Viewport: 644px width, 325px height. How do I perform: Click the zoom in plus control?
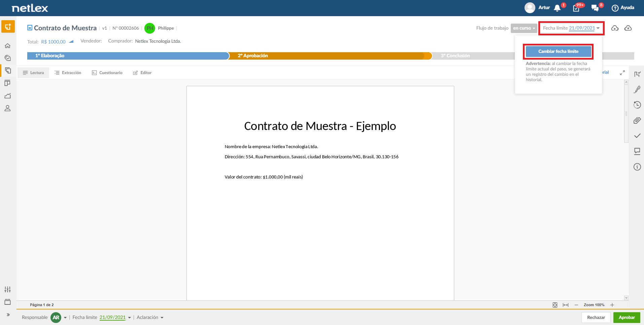pos(612,305)
